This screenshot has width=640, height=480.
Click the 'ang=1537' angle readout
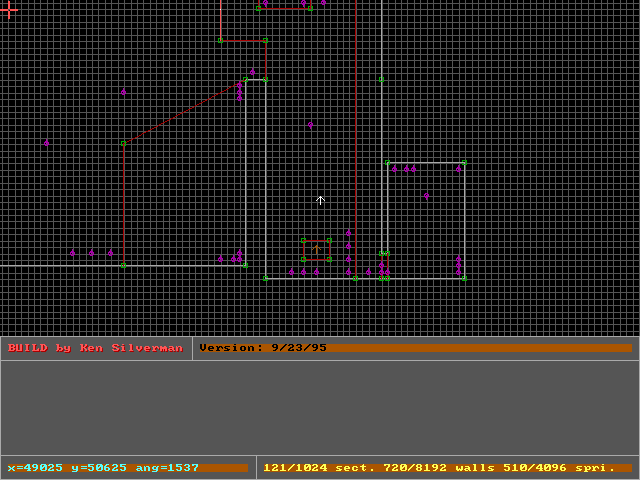pyautogui.click(x=167, y=468)
